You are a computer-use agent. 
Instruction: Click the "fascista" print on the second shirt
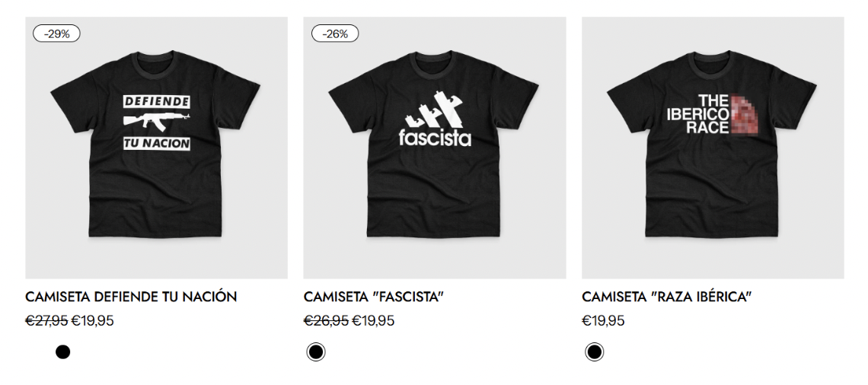coord(435,138)
